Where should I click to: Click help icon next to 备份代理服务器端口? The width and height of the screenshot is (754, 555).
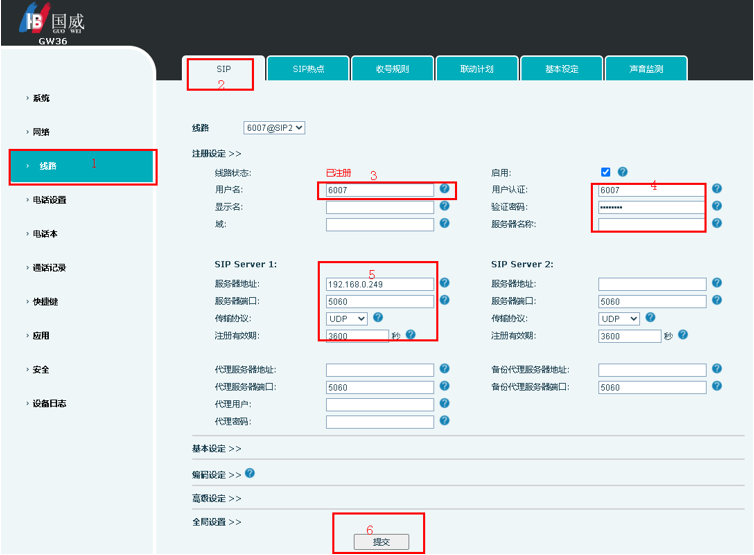click(x=716, y=387)
